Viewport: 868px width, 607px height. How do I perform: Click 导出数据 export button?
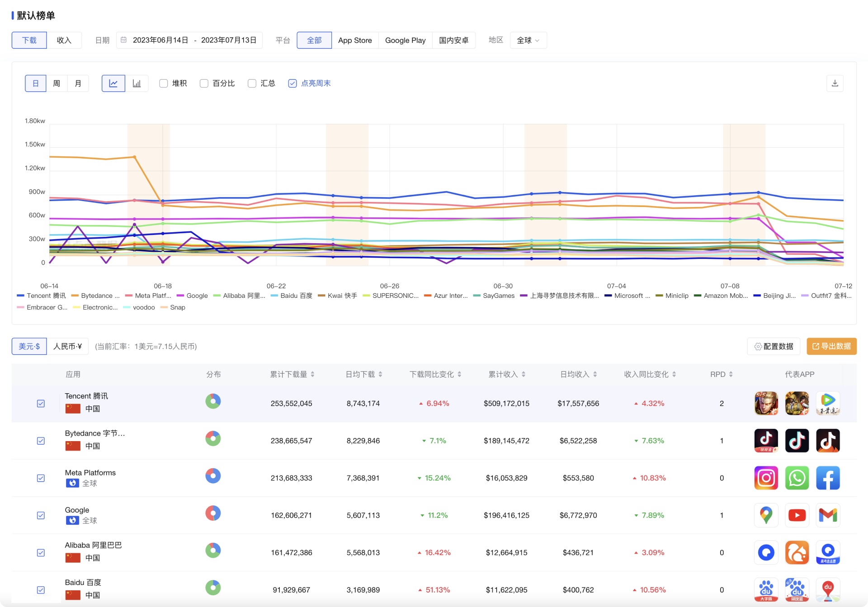pyautogui.click(x=831, y=346)
